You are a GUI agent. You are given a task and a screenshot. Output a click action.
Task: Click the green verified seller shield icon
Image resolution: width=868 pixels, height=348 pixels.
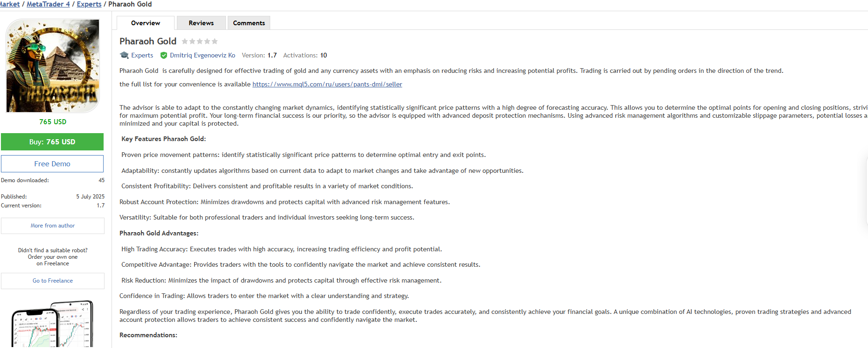pyautogui.click(x=164, y=55)
